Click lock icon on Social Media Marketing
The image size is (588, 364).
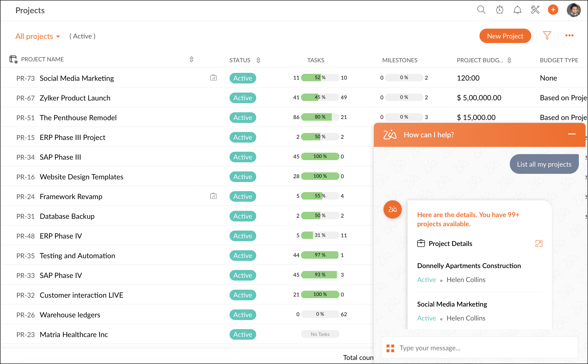213,78
